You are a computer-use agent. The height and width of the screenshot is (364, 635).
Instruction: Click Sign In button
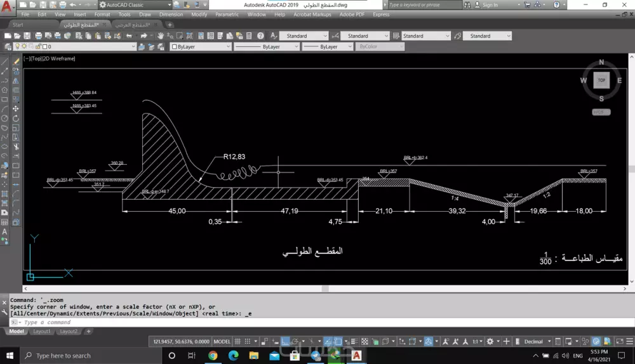point(486,5)
